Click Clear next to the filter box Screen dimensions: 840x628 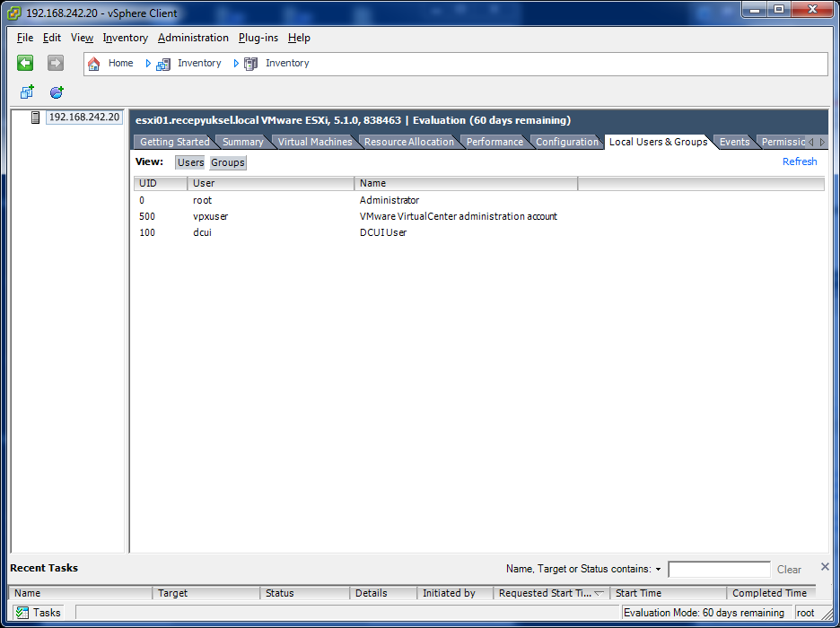tap(789, 570)
